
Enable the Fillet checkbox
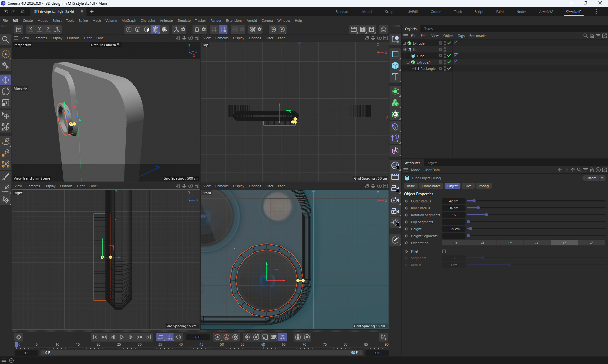444,251
